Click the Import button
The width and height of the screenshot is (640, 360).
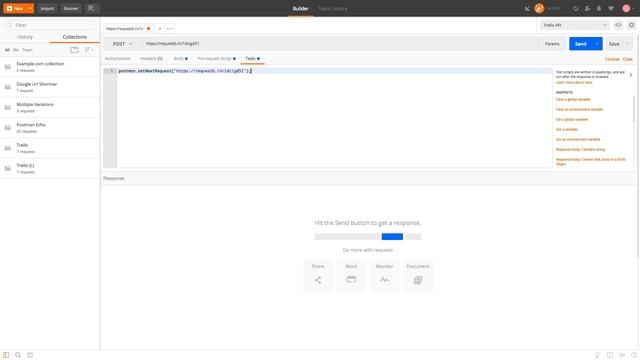tap(47, 8)
